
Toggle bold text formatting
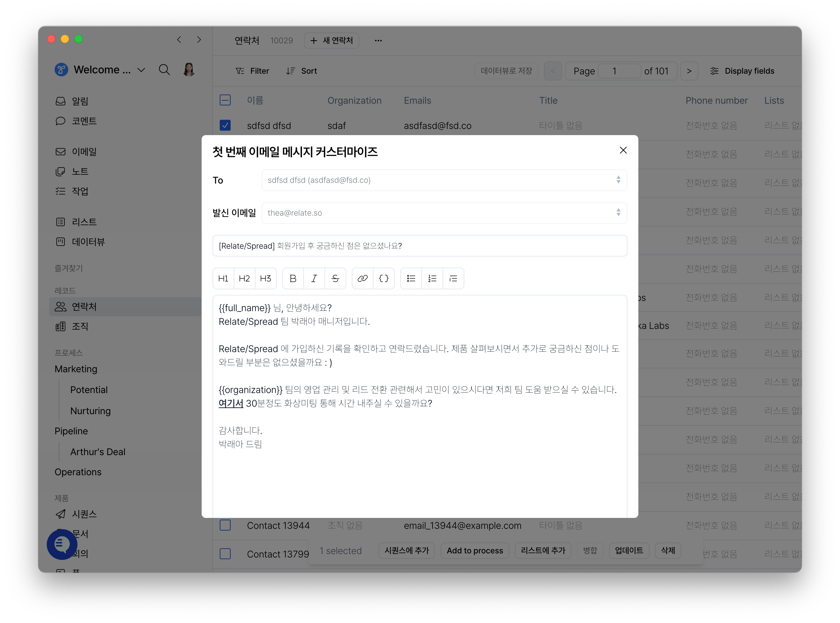[x=293, y=278]
